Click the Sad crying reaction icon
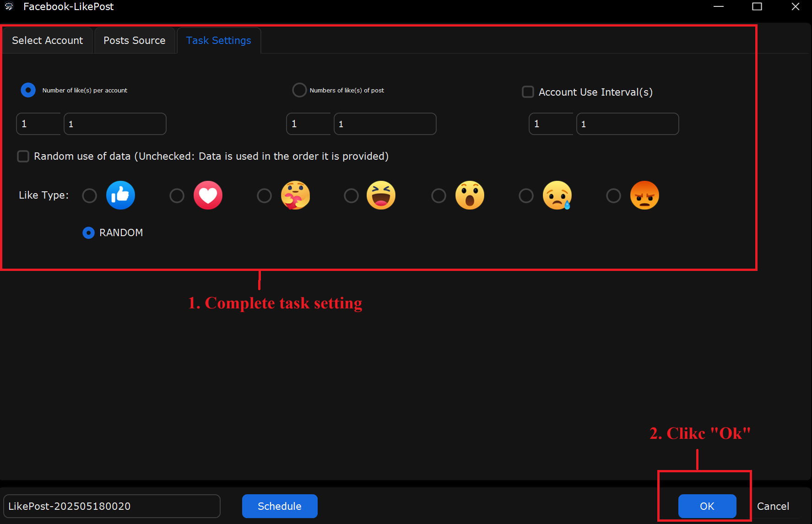Viewport: 812px width, 524px height. pos(557,195)
